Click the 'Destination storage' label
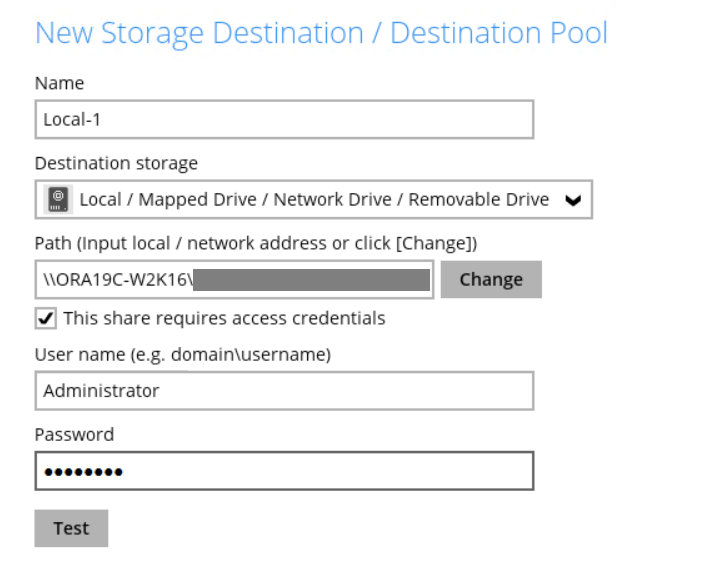The image size is (721, 572). pos(116,162)
